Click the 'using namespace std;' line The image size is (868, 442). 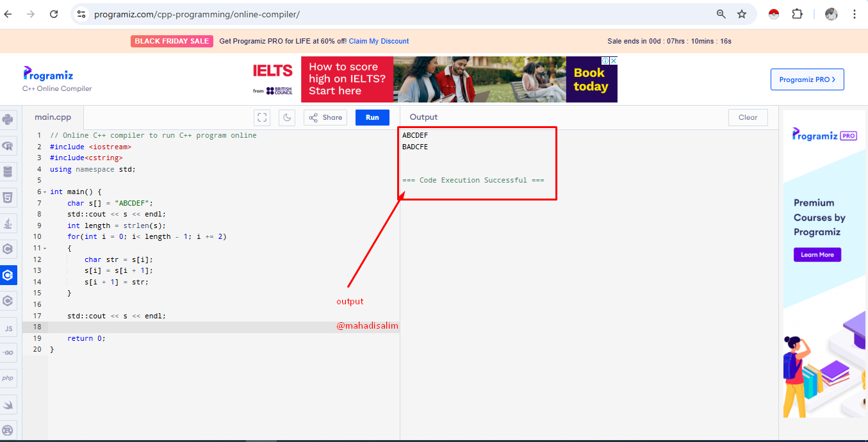click(x=93, y=169)
